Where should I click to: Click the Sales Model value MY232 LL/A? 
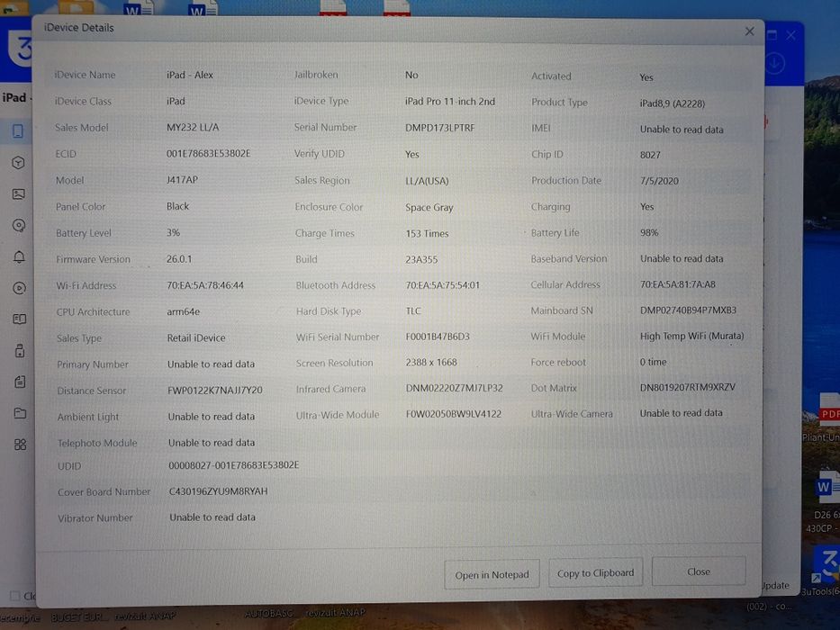coord(193,127)
